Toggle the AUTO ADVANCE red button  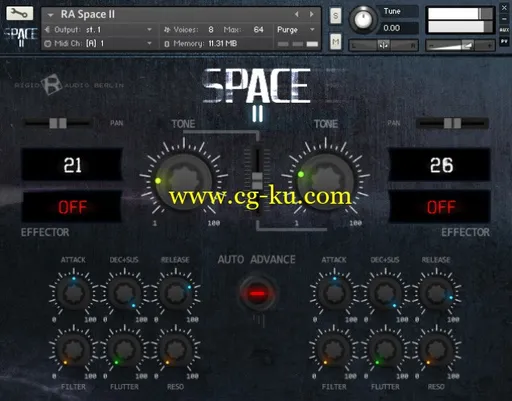257,294
